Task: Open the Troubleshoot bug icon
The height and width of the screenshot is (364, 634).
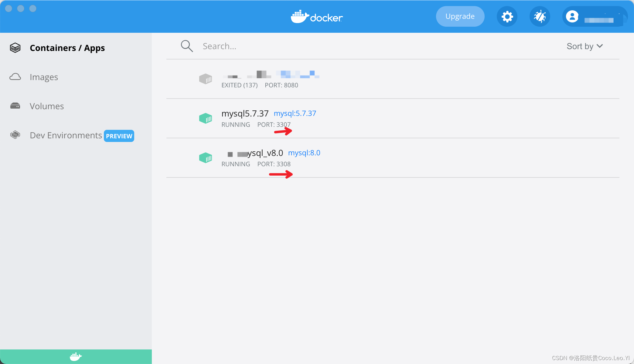Action: (540, 16)
